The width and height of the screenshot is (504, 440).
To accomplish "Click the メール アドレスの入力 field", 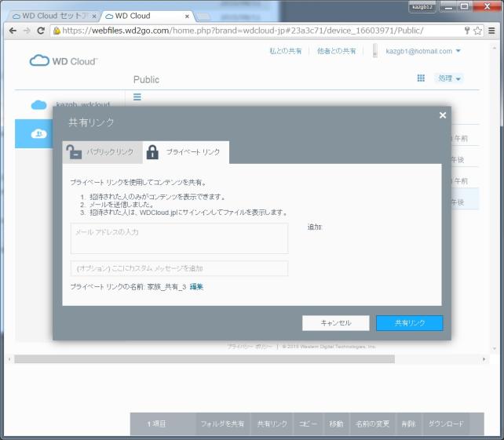I will point(179,238).
